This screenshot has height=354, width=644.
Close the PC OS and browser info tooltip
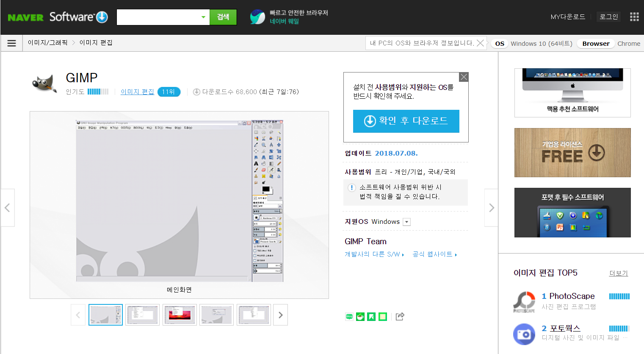[x=480, y=43]
